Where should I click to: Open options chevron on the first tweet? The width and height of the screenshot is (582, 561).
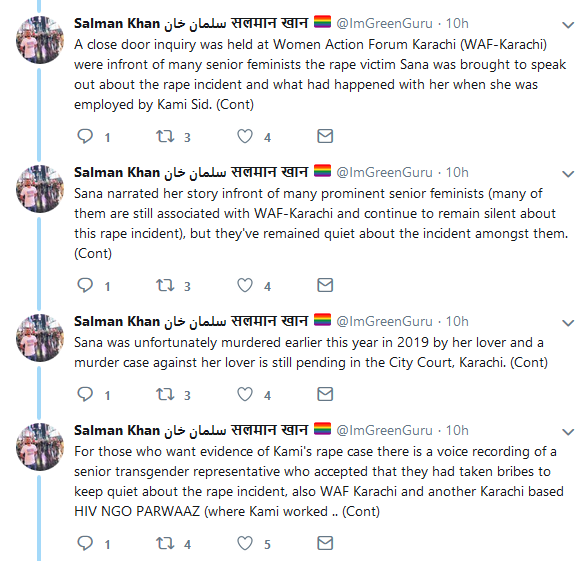(x=568, y=25)
